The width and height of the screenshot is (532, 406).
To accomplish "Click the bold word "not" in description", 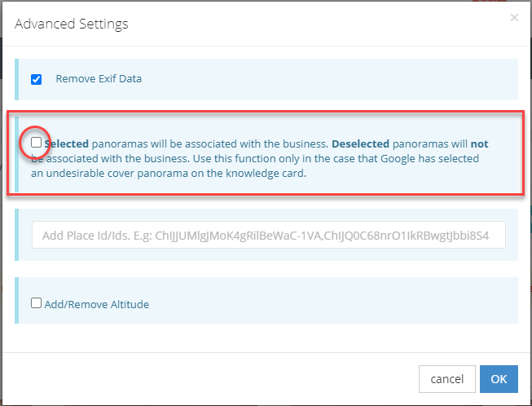I will tap(480, 143).
